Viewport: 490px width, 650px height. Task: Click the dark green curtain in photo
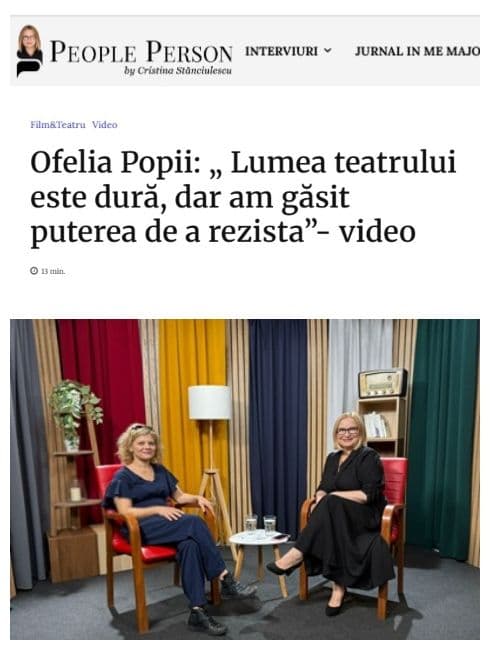coord(442,439)
